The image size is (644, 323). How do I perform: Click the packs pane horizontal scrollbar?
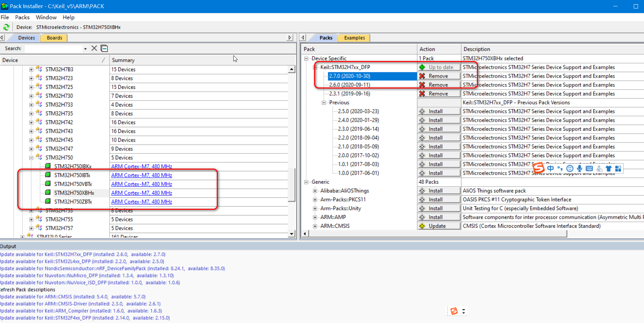click(x=438, y=233)
